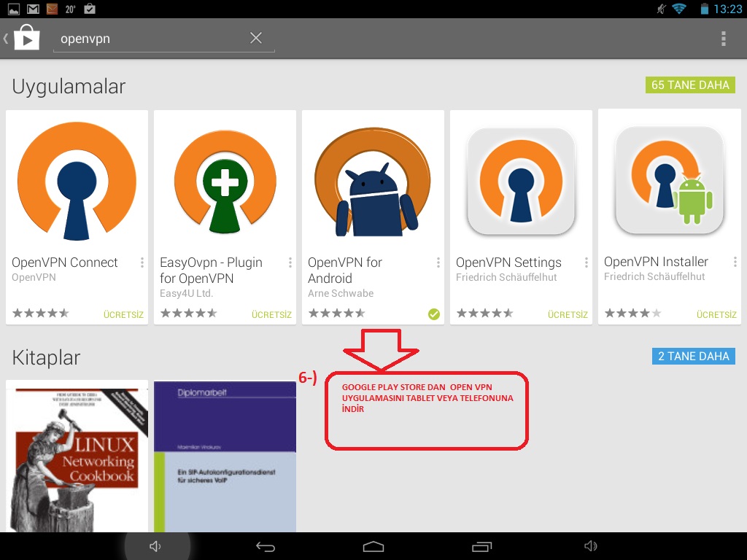Tap the Uygulamalar section heading
The image size is (747, 560).
(x=69, y=87)
